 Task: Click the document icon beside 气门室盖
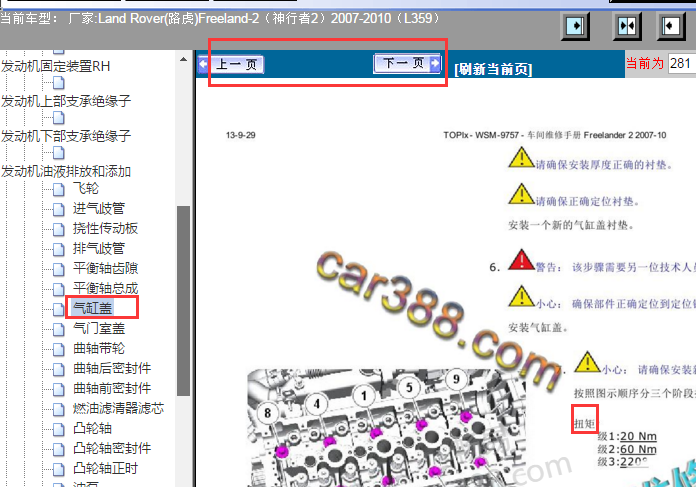[59, 329]
